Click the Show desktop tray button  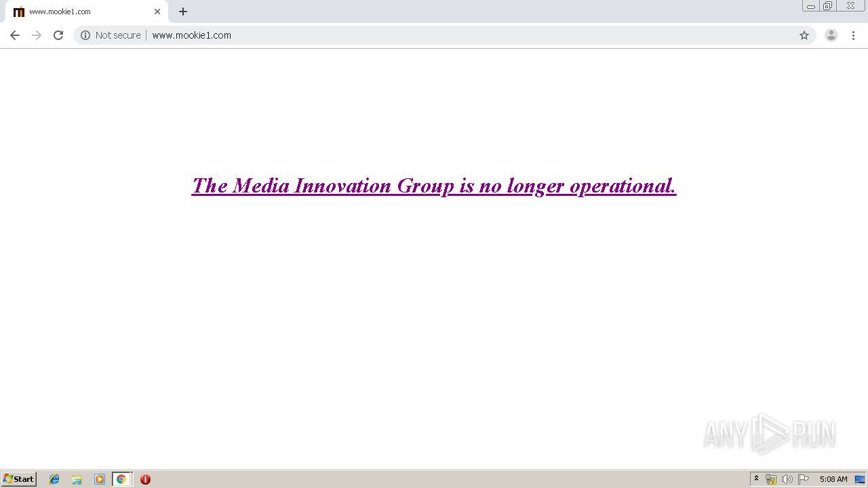[860, 479]
